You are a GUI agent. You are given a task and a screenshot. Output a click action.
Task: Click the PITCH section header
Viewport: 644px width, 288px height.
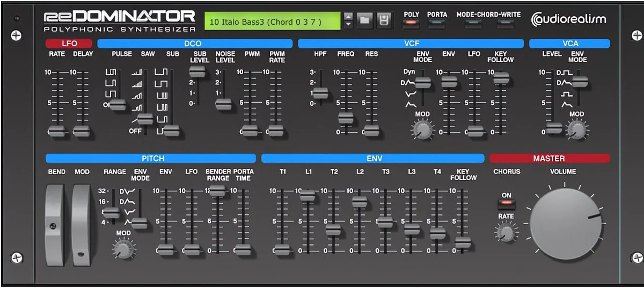(151, 159)
